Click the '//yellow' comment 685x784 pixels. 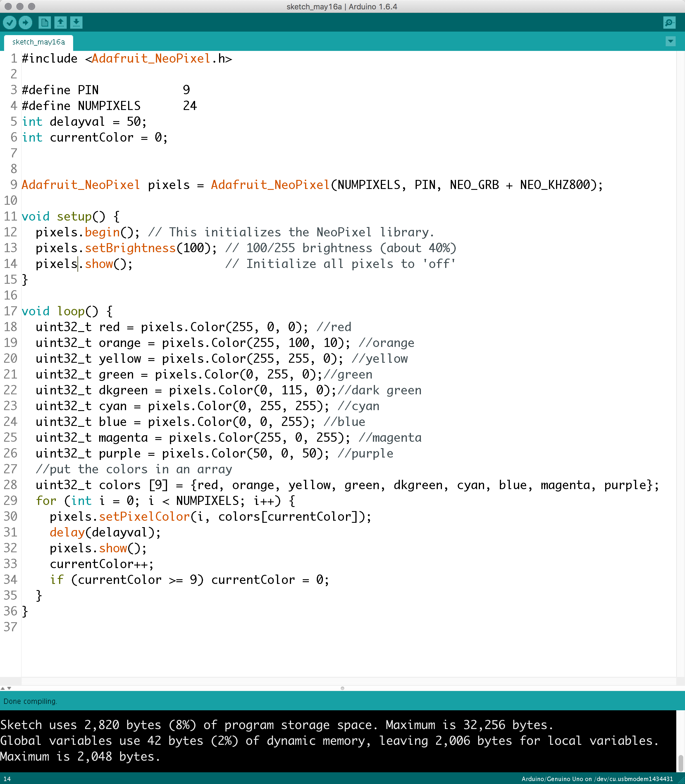click(380, 359)
